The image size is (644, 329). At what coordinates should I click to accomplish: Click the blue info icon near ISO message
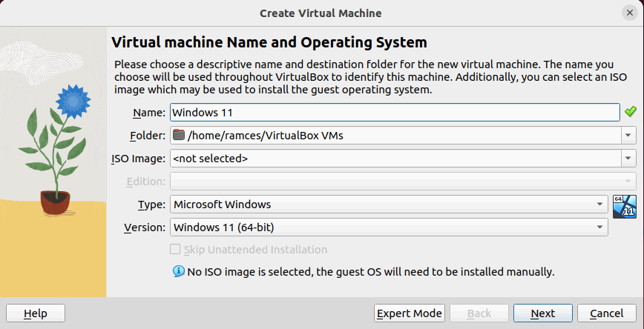point(178,272)
